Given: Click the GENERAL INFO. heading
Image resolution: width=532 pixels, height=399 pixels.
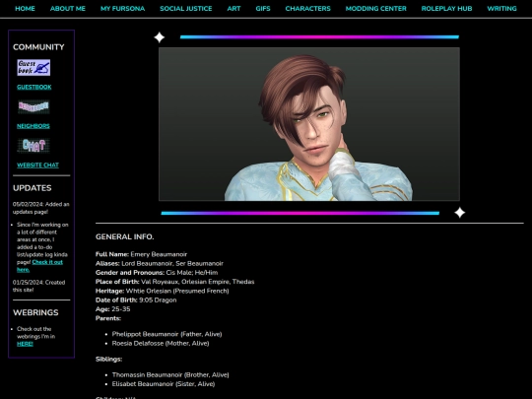Looking at the screenshot, I should pyautogui.click(x=124, y=236).
